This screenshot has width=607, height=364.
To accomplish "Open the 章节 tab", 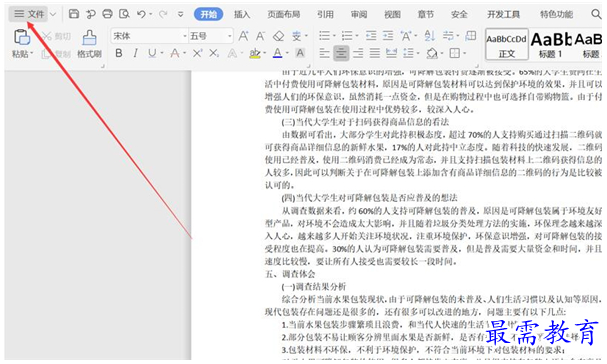I will click(x=426, y=14).
